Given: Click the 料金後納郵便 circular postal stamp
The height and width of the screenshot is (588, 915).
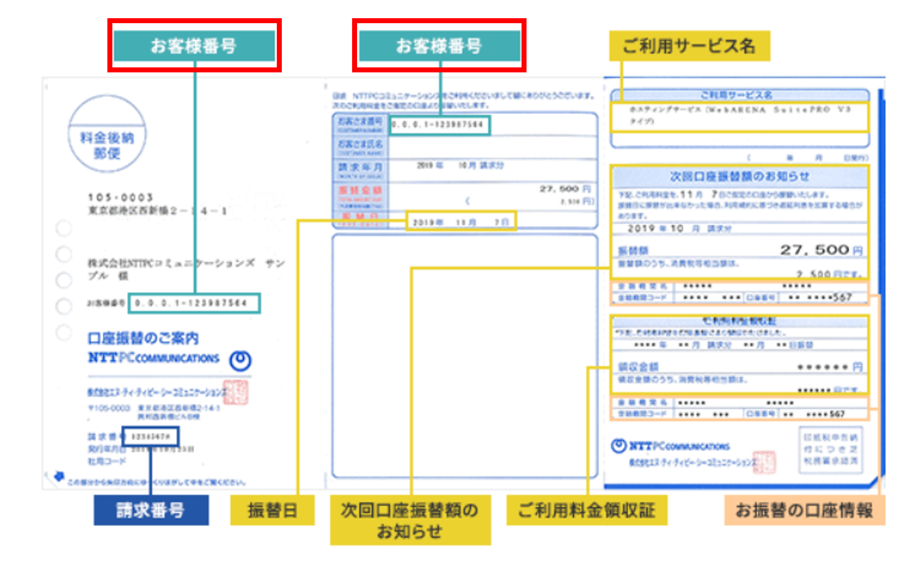Looking at the screenshot, I should [x=107, y=134].
